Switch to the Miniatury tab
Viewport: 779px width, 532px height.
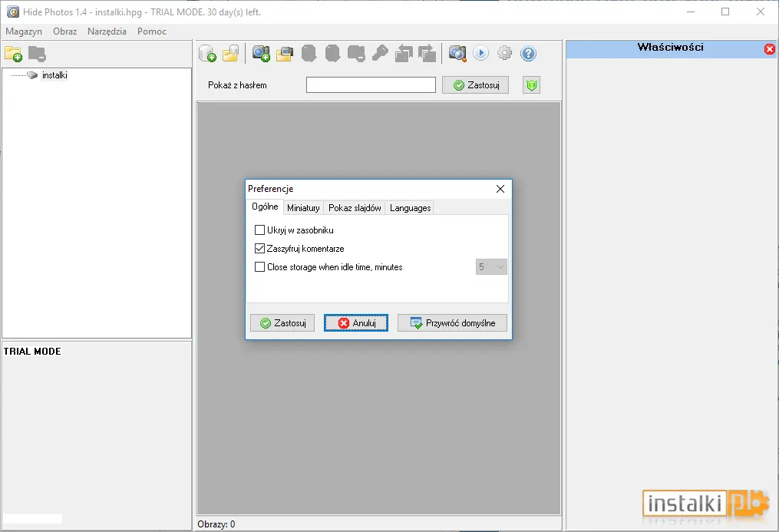tap(303, 207)
